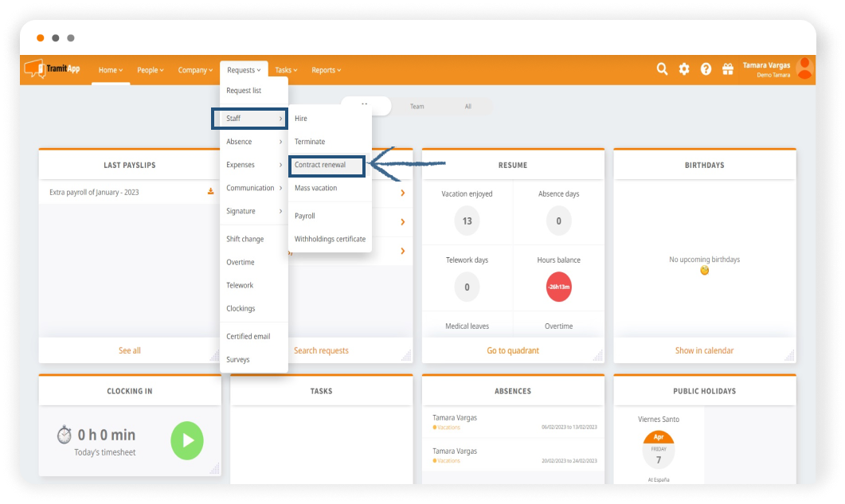
Task: Start clocking in with green play button
Action: point(187,440)
